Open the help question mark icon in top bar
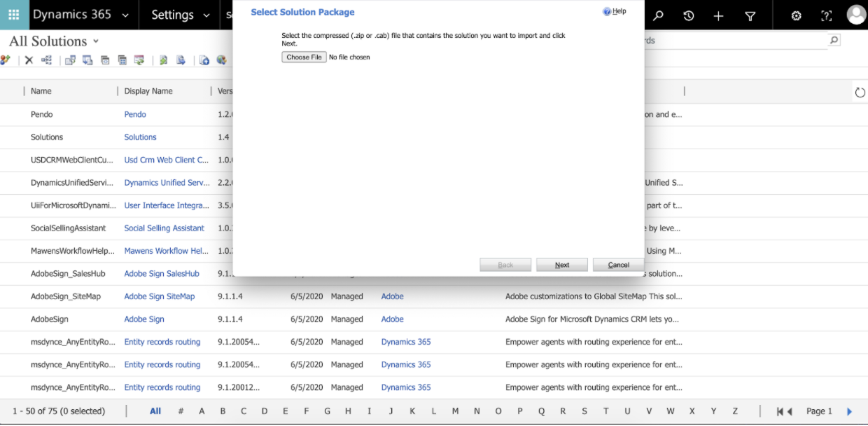 (827, 15)
